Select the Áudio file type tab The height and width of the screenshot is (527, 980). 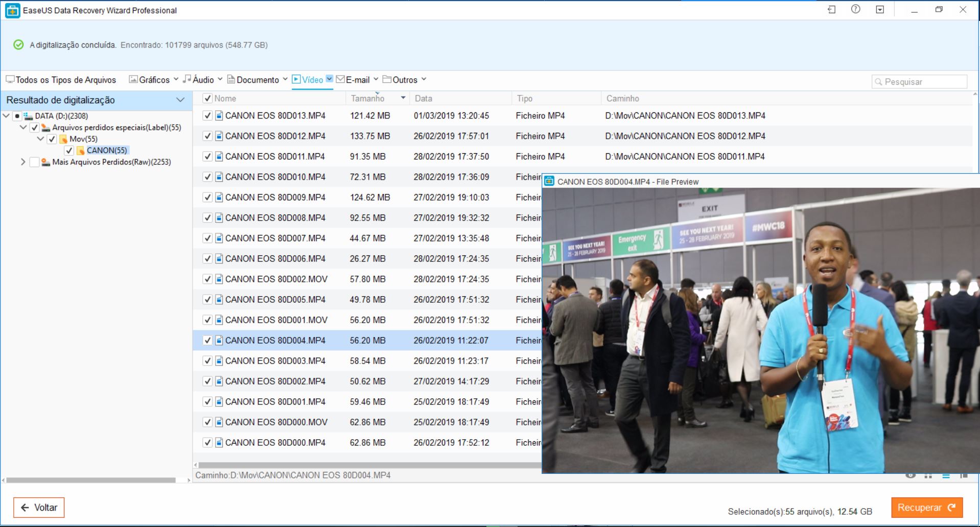(199, 80)
